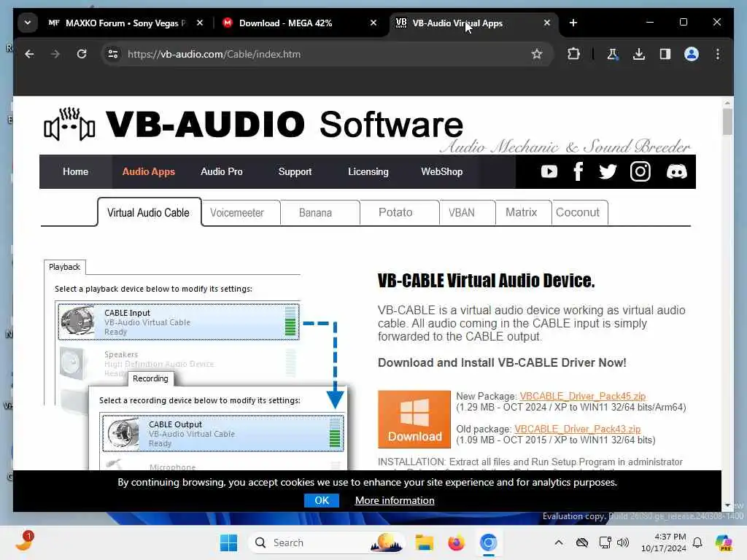Viewport: 747px width, 560px height.
Task: Bookmark this page with the star icon
Action: [x=537, y=54]
